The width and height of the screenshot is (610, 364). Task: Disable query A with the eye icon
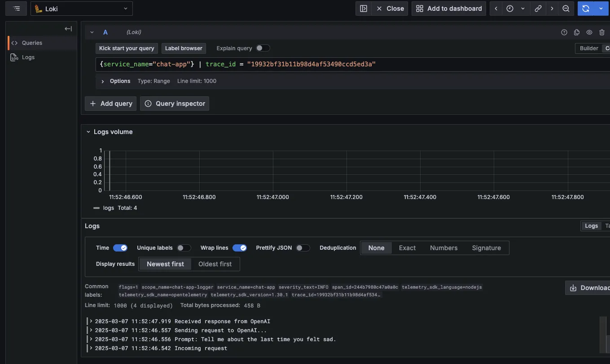click(589, 32)
